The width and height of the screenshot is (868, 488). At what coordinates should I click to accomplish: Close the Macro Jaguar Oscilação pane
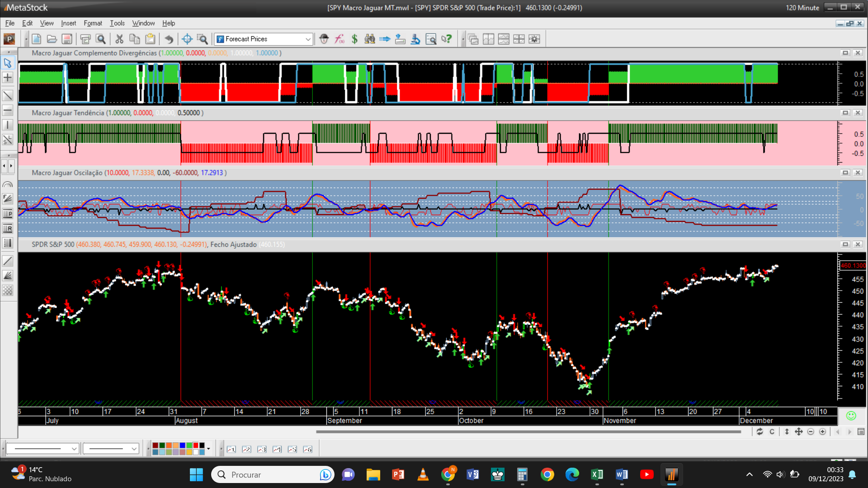[858, 173]
